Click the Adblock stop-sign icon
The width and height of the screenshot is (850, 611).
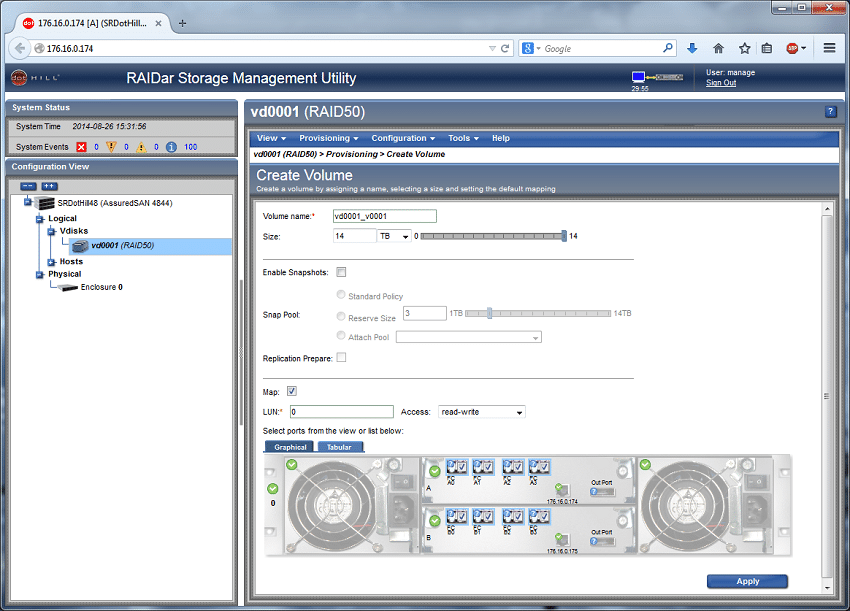[x=793, y=48]
